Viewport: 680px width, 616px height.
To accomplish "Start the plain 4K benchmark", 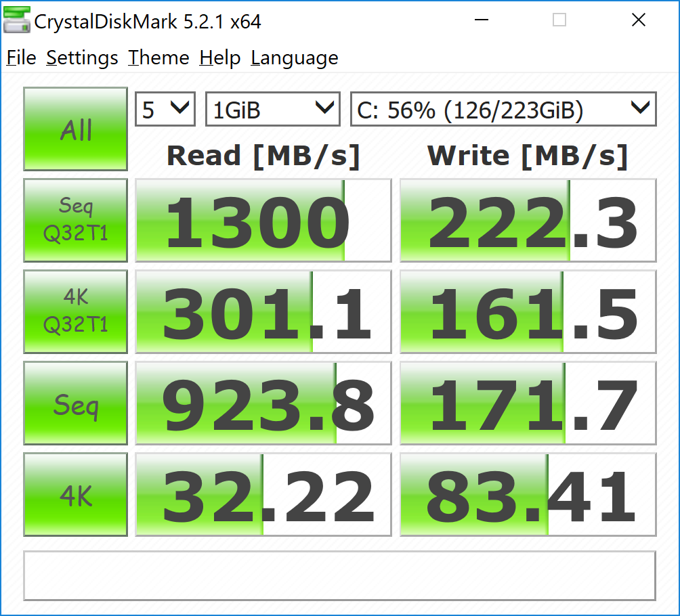I will (x=75, y=495).
